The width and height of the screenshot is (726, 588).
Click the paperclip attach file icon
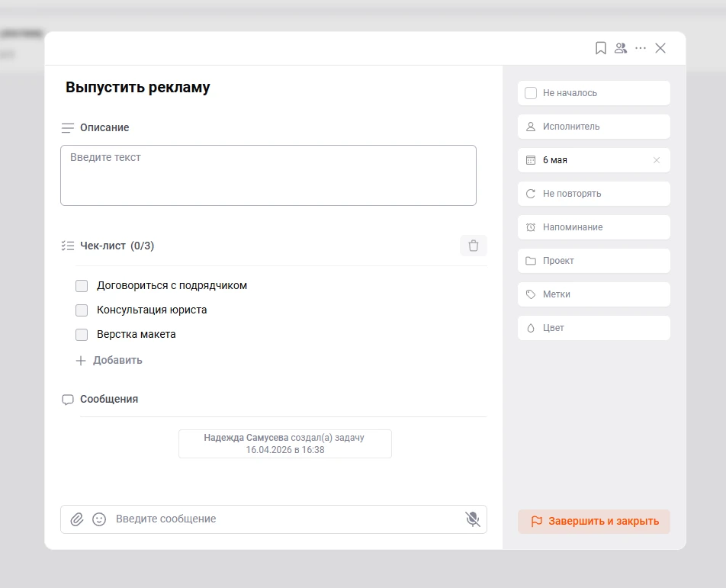77,519
